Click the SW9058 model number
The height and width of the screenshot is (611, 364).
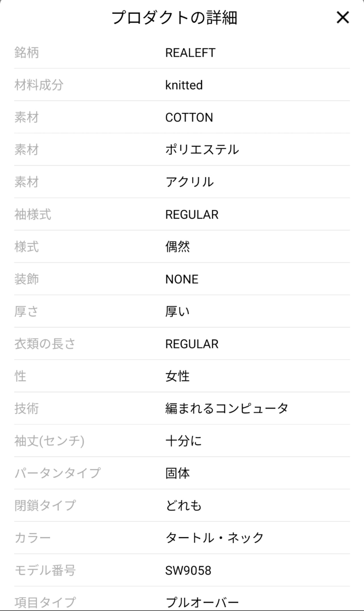188,571
